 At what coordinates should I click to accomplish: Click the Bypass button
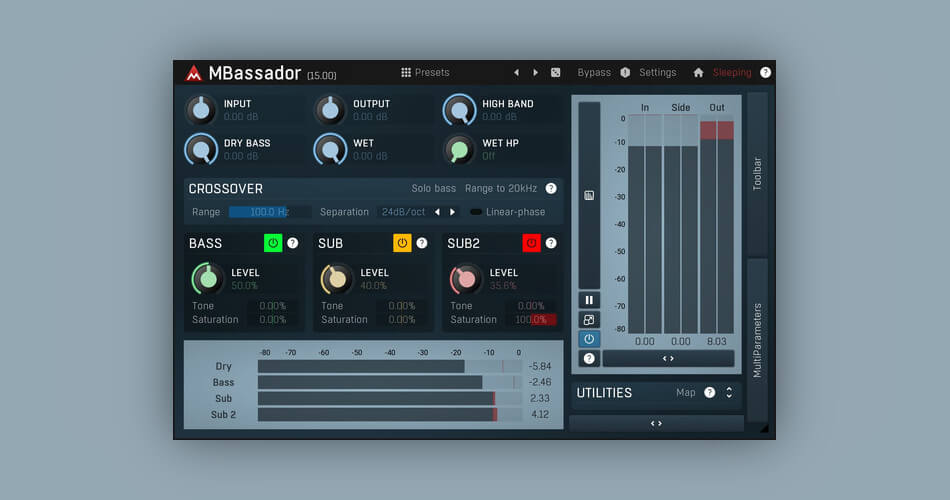[594, 72]
